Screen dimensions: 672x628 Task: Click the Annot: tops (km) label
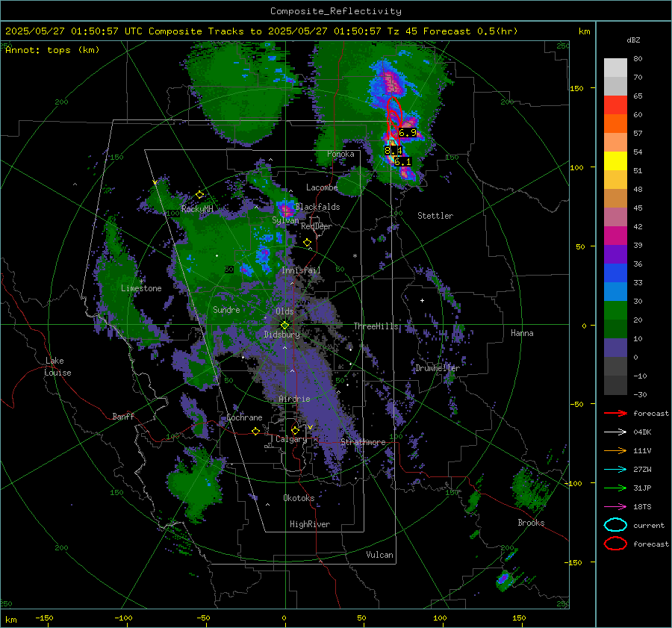point(52,50)
